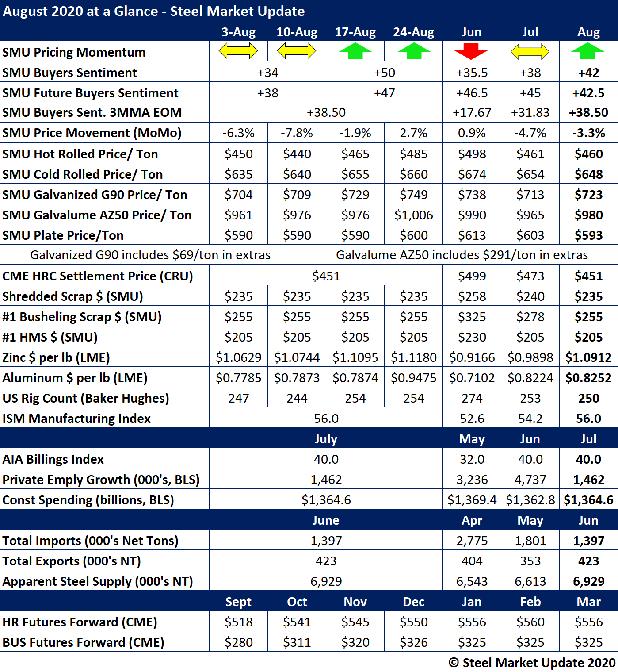The height and width of the screenshot is (672, 618).
Task: Click the 24-Aug Galvalume price $1,006
Action: pos(413,215)
